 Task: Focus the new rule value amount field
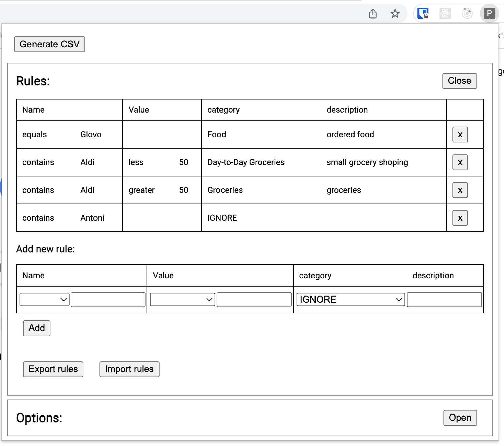pos(254,300)
